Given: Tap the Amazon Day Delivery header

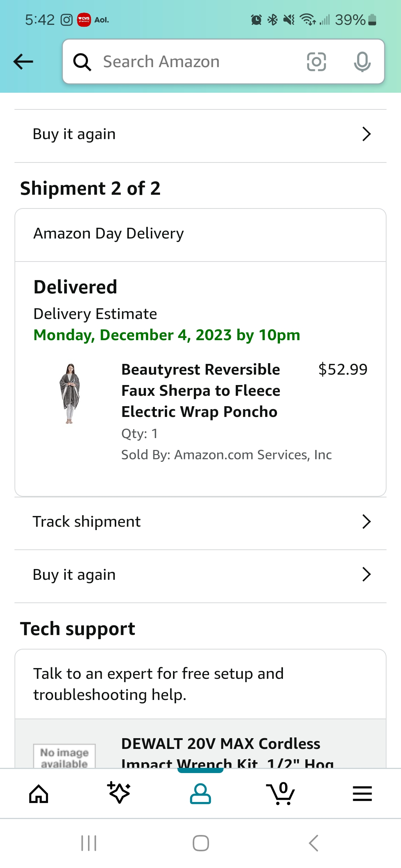Looking at the screenshot, I should click(200, 235).
